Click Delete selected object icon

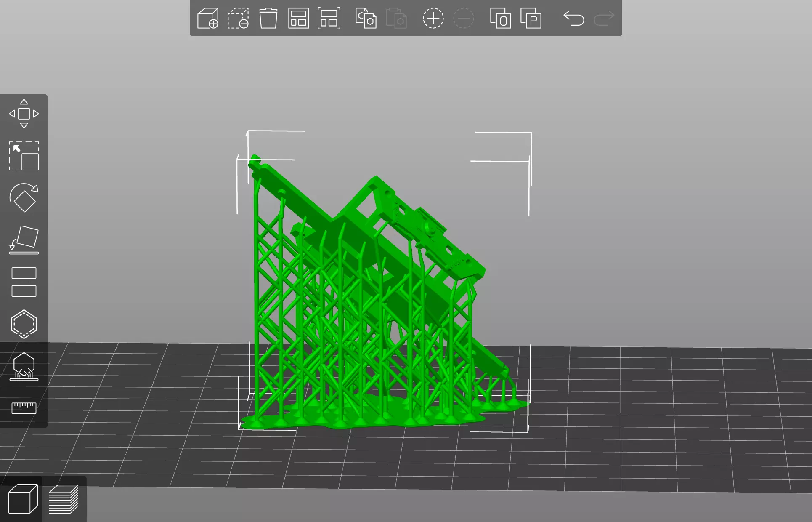click(238, 19)
